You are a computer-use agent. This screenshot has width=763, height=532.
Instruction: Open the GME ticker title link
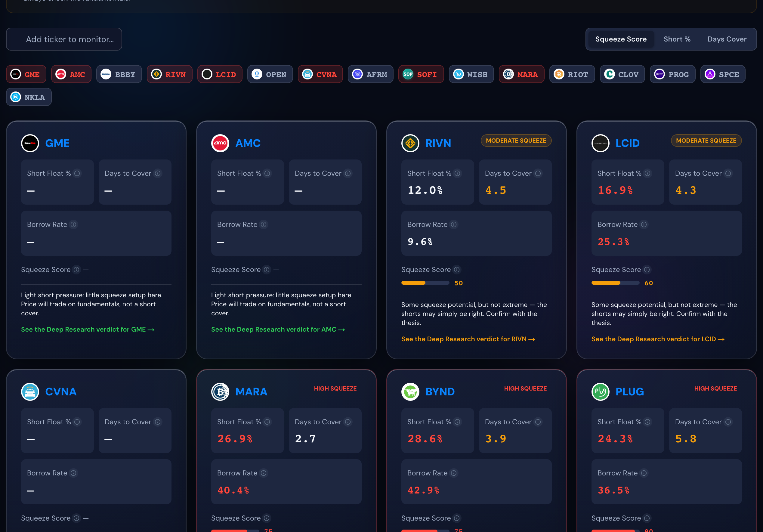click(57, 143)
